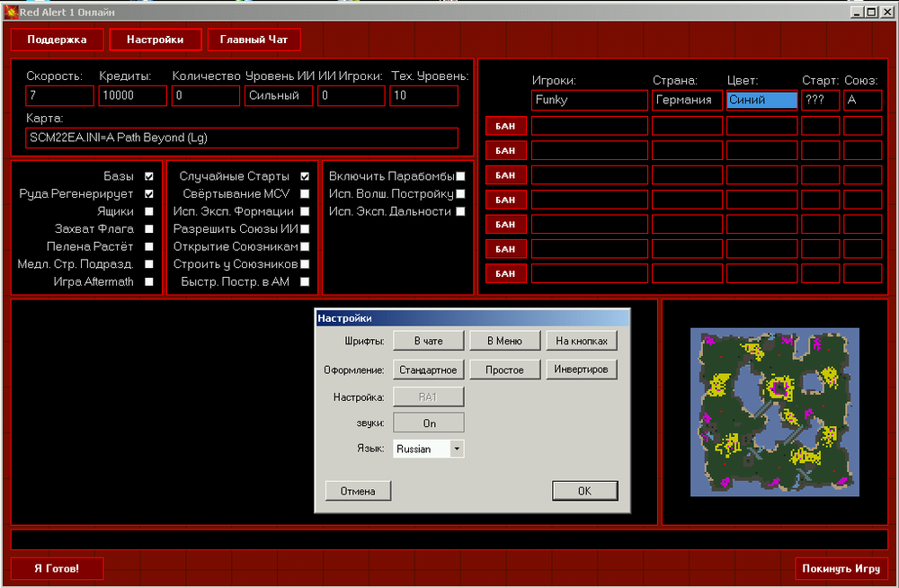Check the Исп. Эксп. Формации option
The image size is (899, 588).
click(305, 211)
